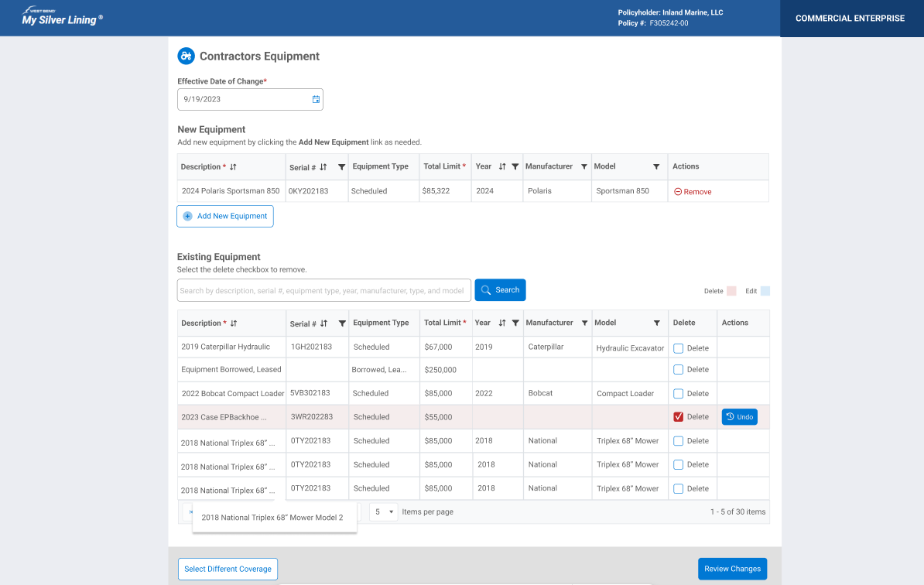Click Add New Equipment button
The image size is (924, 585).
pos(225,216)
